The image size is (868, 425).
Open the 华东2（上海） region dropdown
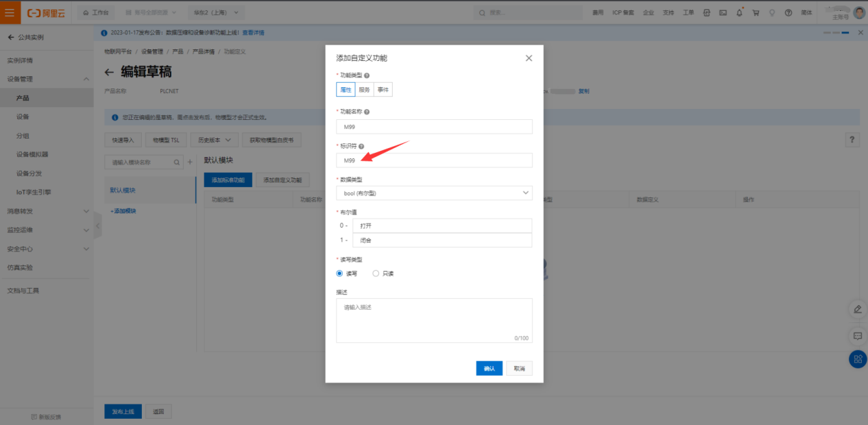(x=215, y=12)
